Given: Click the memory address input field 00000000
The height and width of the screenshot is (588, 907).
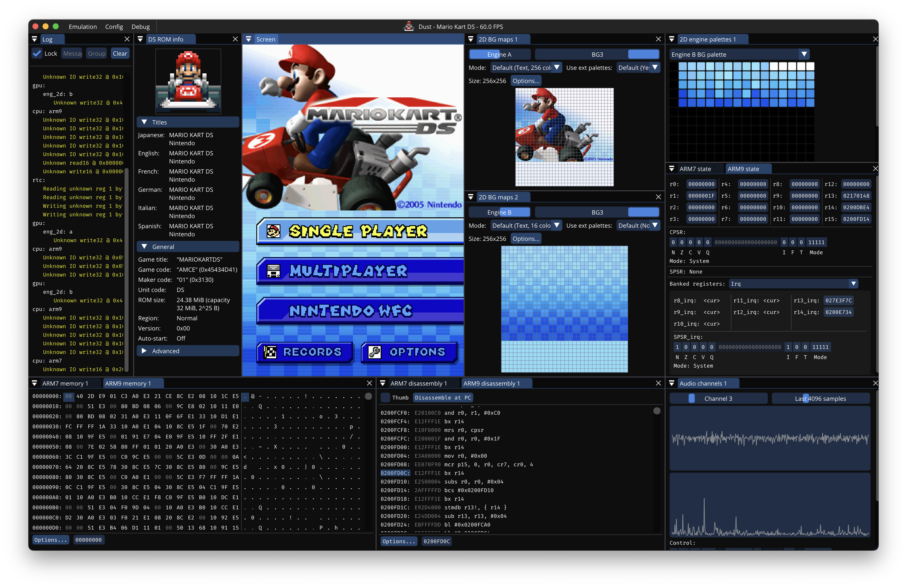Looking at the screenshot, I should click(x=88, y=540).
